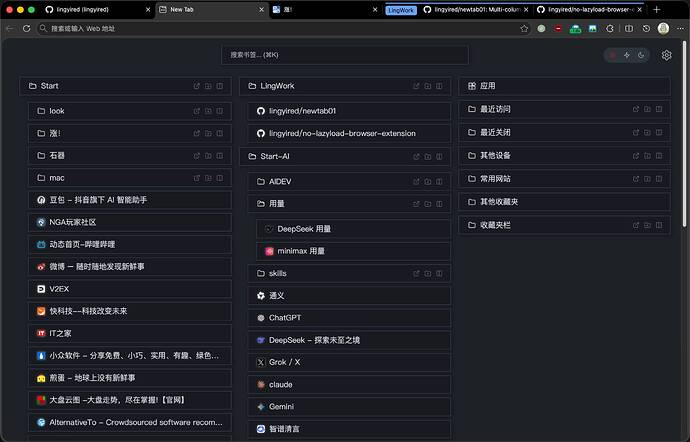The width and height of the screenshot is (690, 442).
Task: Open the lingyired/newtab01 bookmark
Action: [x=349, y=111]
